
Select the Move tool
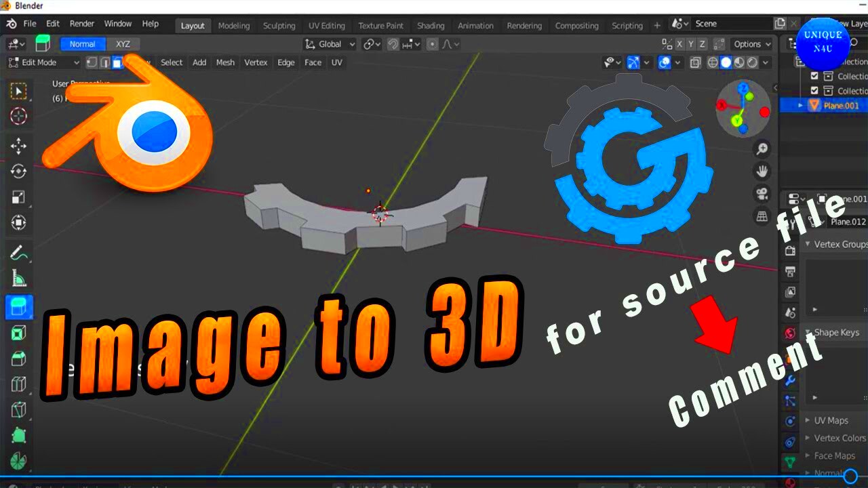[x=18, y=146]
